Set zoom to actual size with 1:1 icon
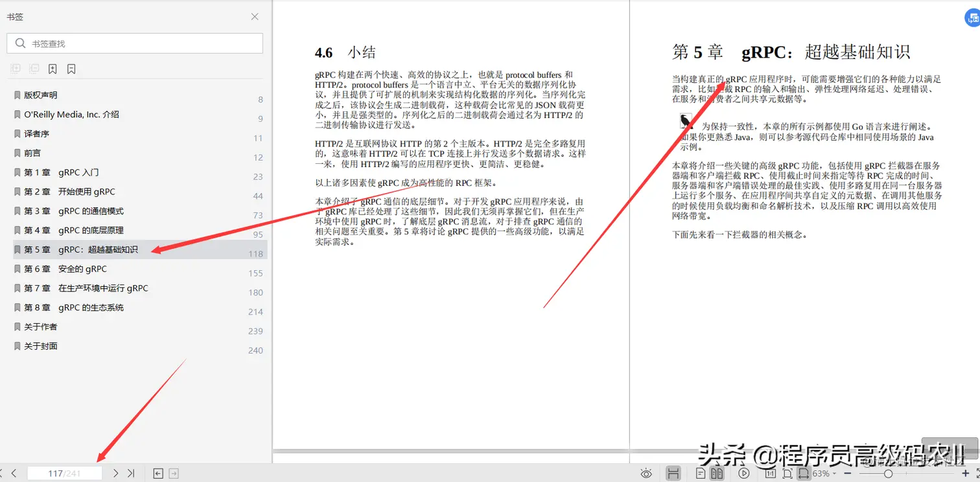 pyautogui.click(x=771, y=474)
